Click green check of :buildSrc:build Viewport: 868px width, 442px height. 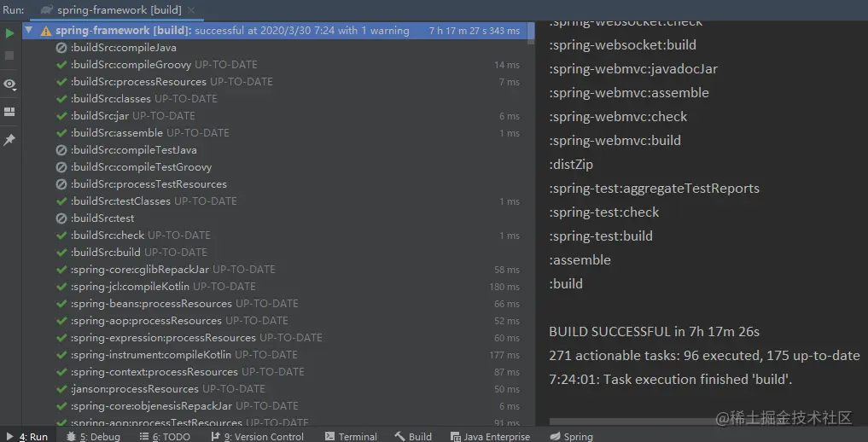(61, 253)
